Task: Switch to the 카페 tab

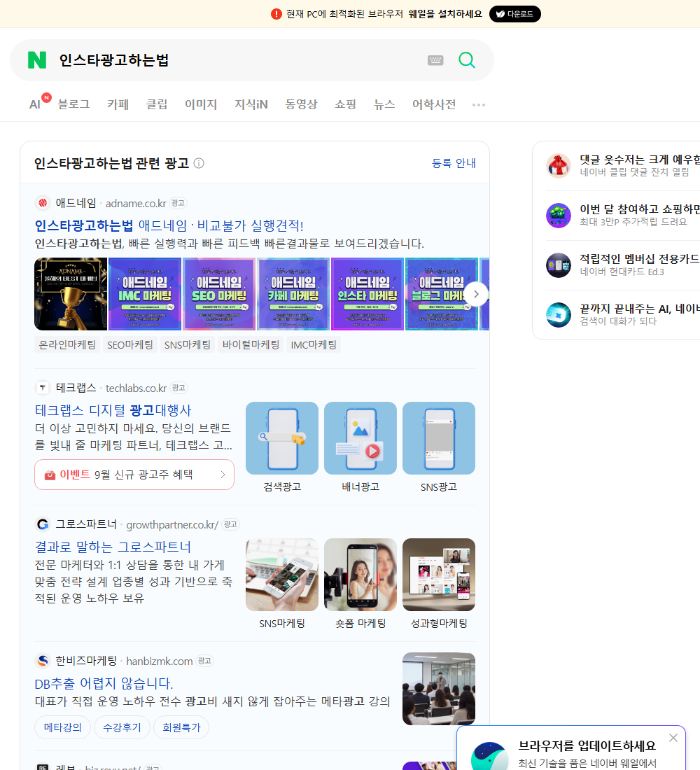Action: [118, 104]
